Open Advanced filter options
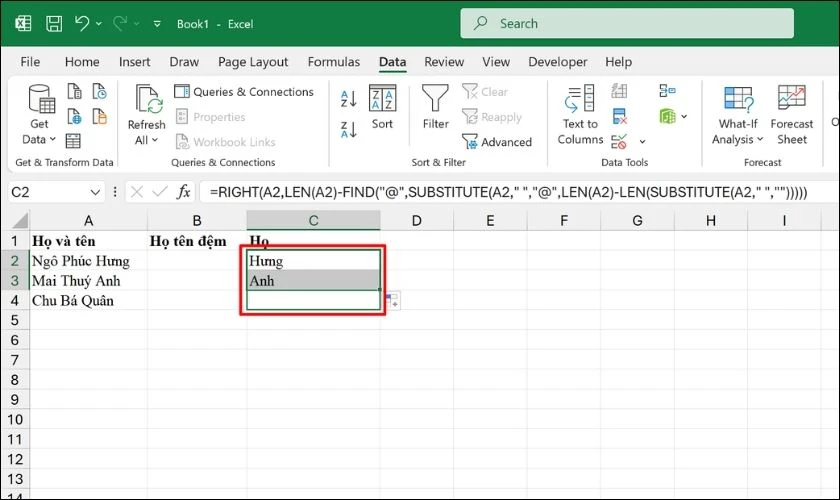 pyautogui.click(x=497, y=142)
